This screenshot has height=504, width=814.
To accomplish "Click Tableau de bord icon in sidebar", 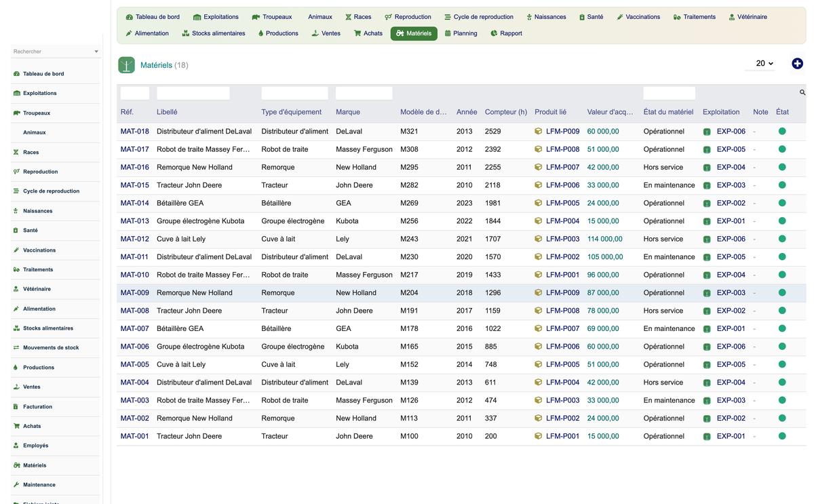I will click(x=16, y=74).
